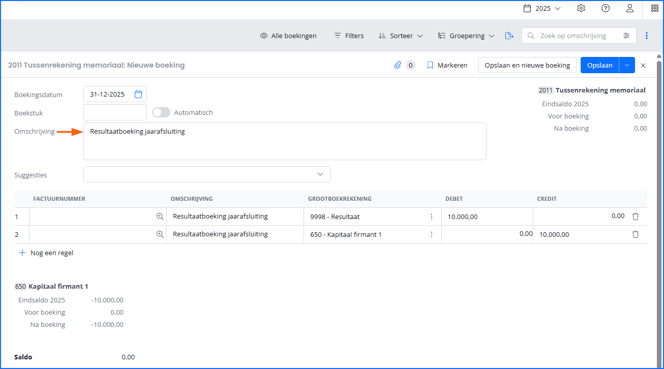
Task: Open the 2025 year selector
Action: click(542, 8)
